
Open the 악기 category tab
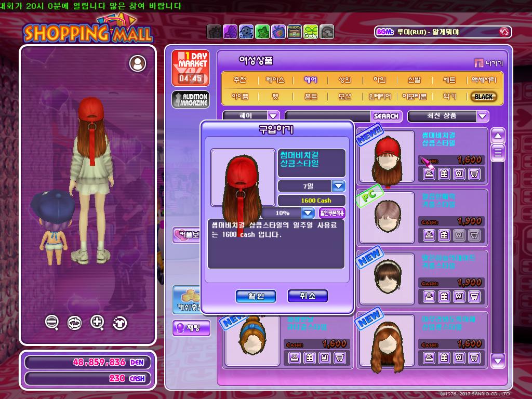(449, 97)
